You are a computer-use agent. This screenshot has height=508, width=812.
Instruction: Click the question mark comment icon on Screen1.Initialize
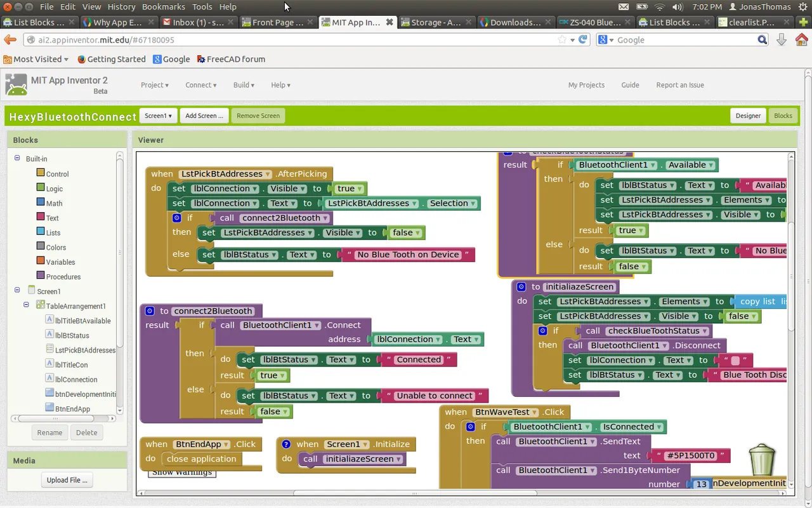pos(286,444)
